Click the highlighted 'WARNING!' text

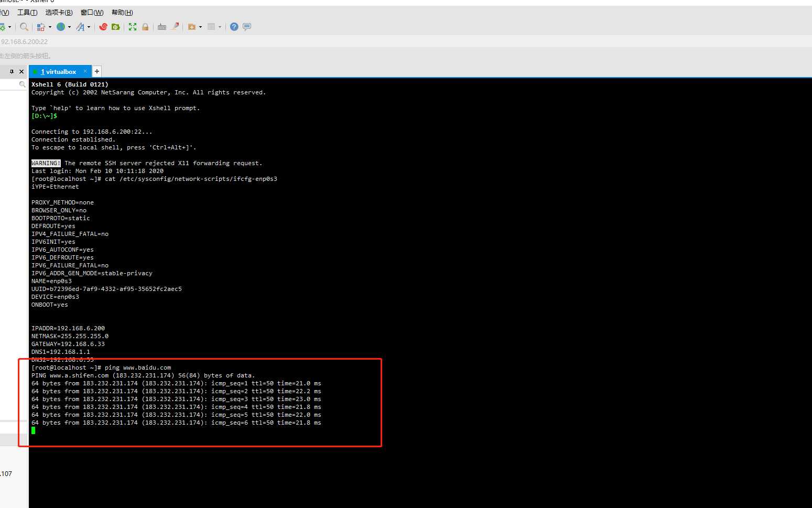tap(46, 163)
